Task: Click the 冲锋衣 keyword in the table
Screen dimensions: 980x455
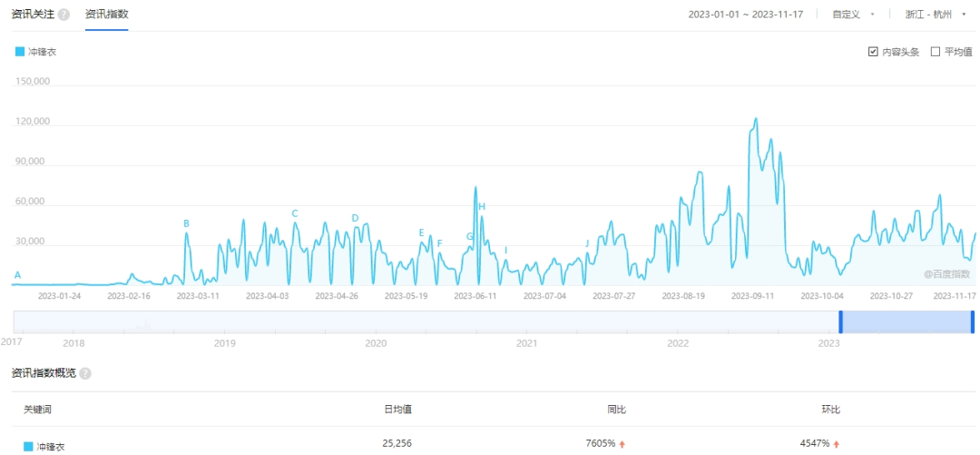Action: (50, 445)
